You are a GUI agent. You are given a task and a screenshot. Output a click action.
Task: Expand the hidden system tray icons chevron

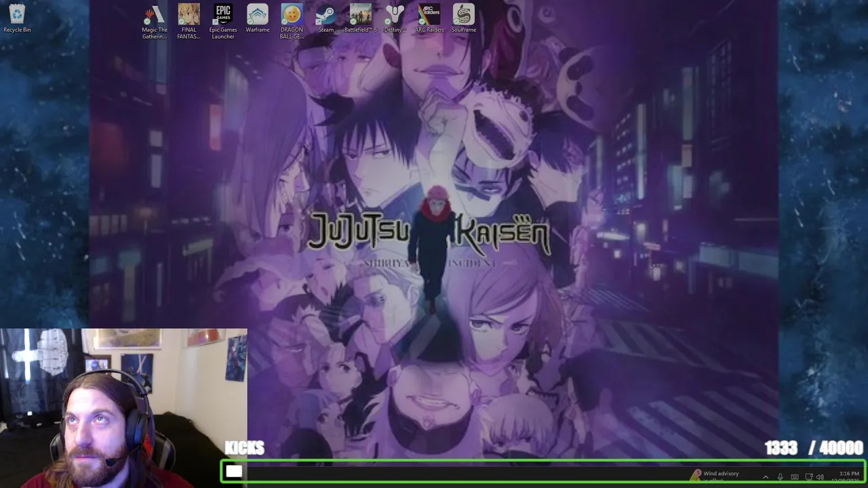click(766, 477)
